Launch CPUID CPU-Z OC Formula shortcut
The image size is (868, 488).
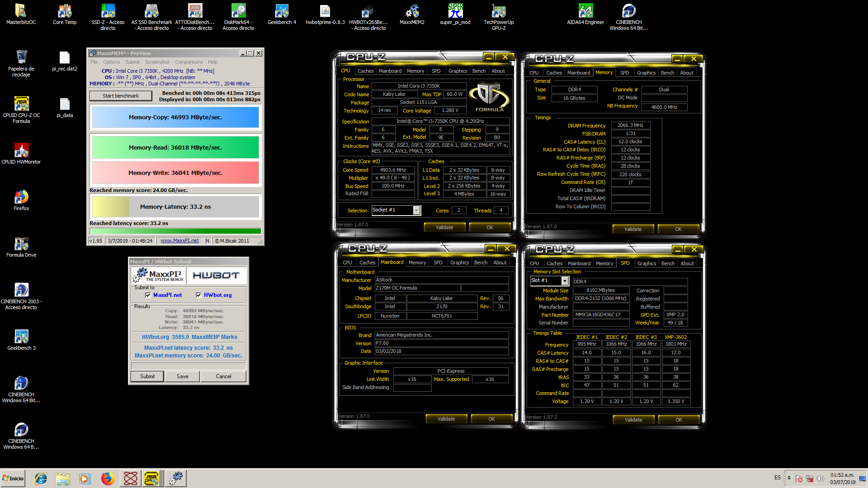[x=21, y=110]
